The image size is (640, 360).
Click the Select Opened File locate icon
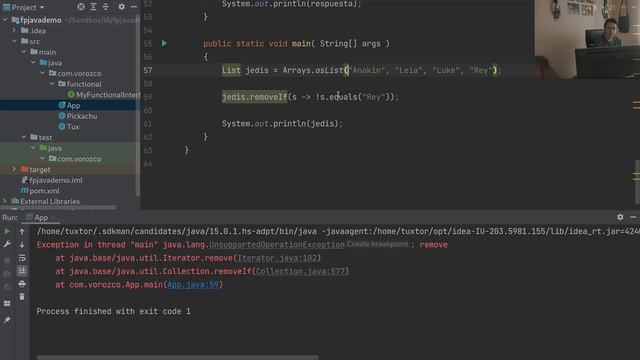(x=81, y=7)
